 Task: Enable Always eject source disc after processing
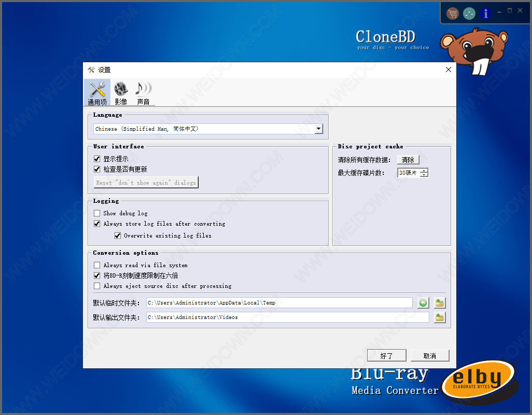(x=97, y=286)
